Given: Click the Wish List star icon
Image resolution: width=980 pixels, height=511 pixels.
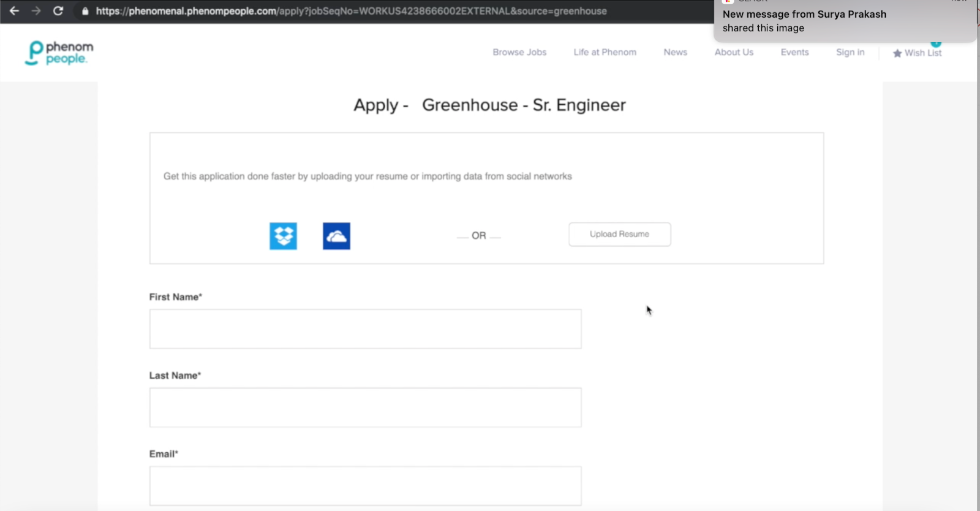Looking at the screenshot, I should 897,53.
